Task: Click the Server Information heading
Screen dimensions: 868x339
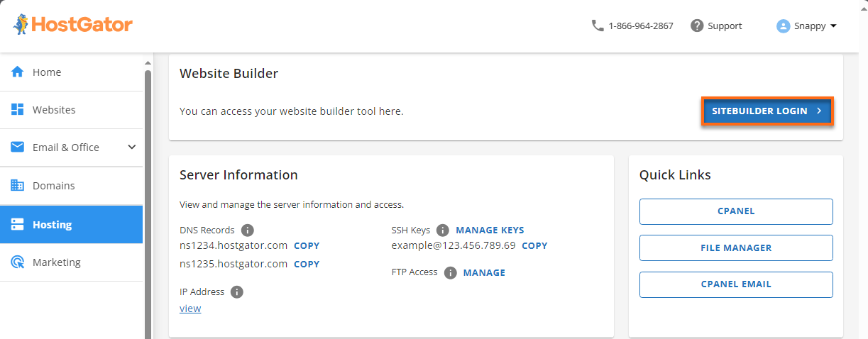Action: click(x=238, y=175)
